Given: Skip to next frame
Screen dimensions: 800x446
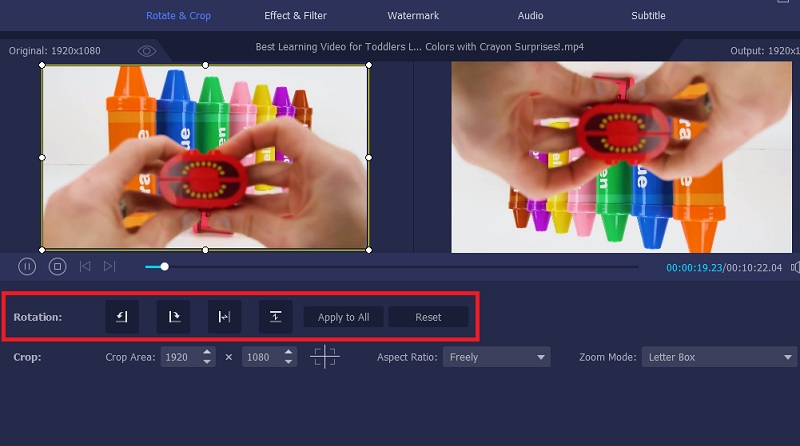Looking at the screenshot, I should coord(110,266).
